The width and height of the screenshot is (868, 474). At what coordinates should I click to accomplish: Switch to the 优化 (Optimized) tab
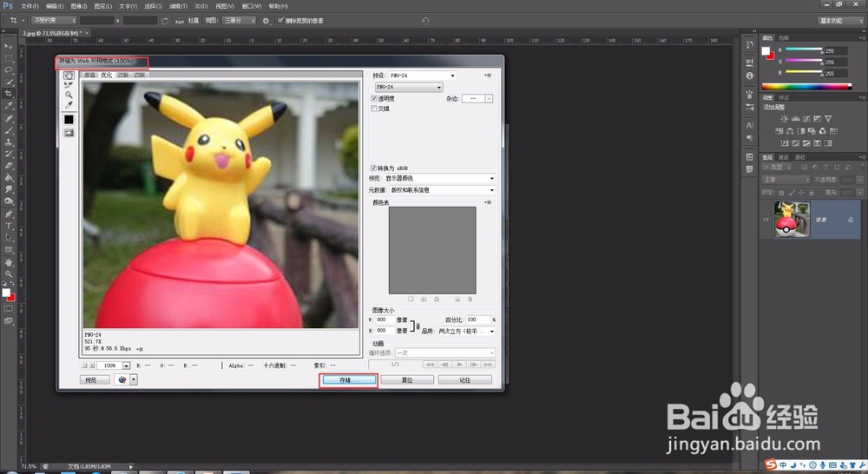(x=106, y=75)
